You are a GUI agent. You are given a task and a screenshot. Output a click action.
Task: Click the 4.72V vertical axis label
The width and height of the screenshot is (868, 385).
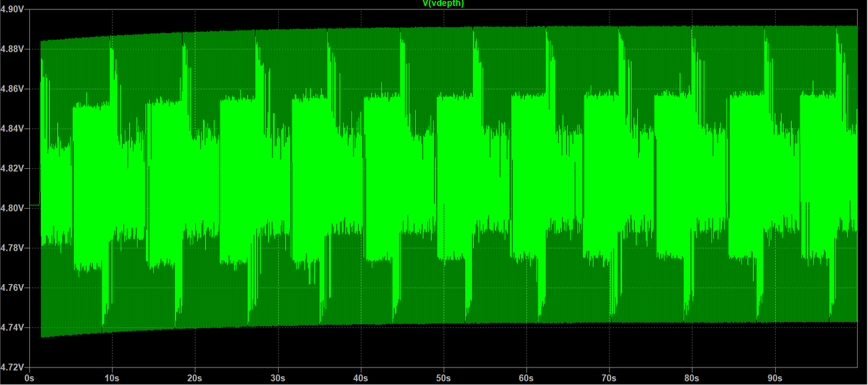14,367
